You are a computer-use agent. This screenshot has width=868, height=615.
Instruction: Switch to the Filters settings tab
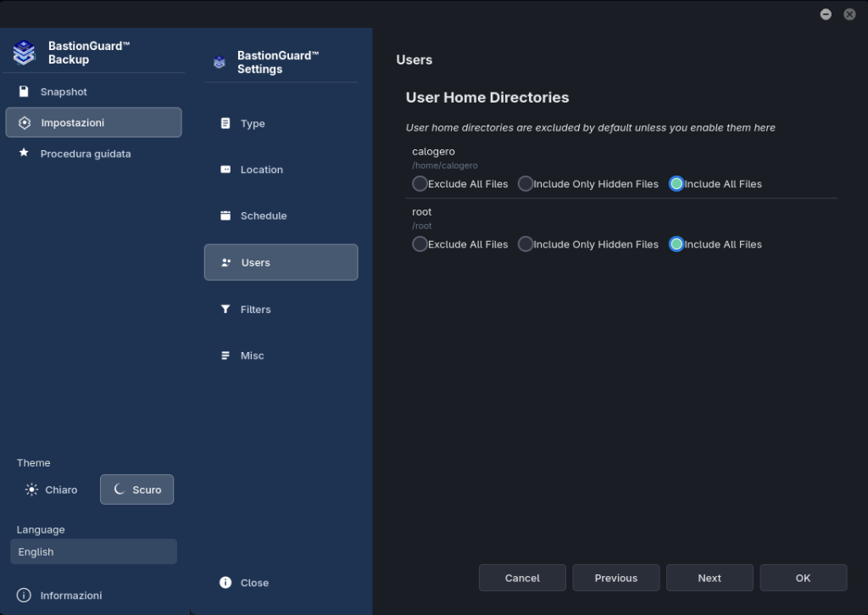pyautogui.click(x=281, y=309)
